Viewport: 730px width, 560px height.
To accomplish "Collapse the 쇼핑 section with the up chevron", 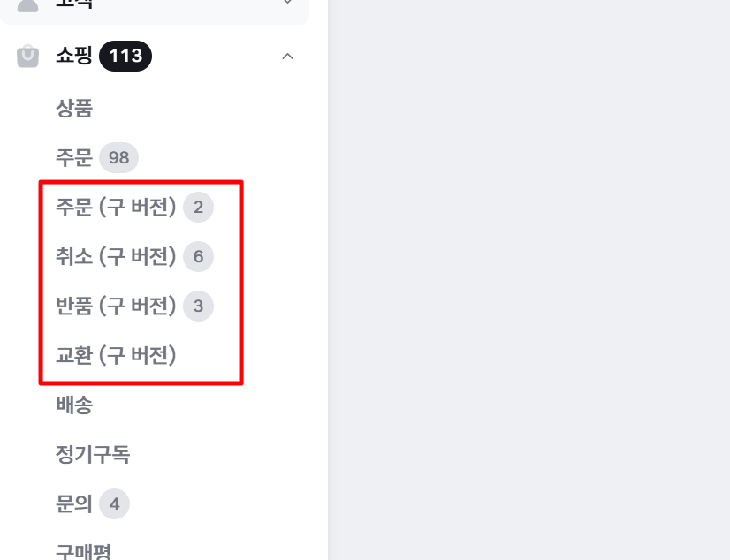I will point(288,57).
